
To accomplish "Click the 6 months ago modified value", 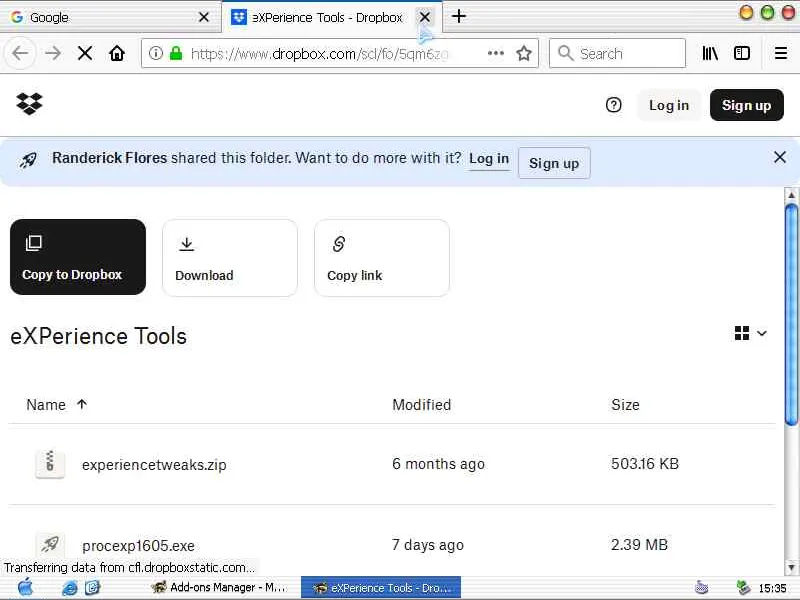I will point(438,464).
